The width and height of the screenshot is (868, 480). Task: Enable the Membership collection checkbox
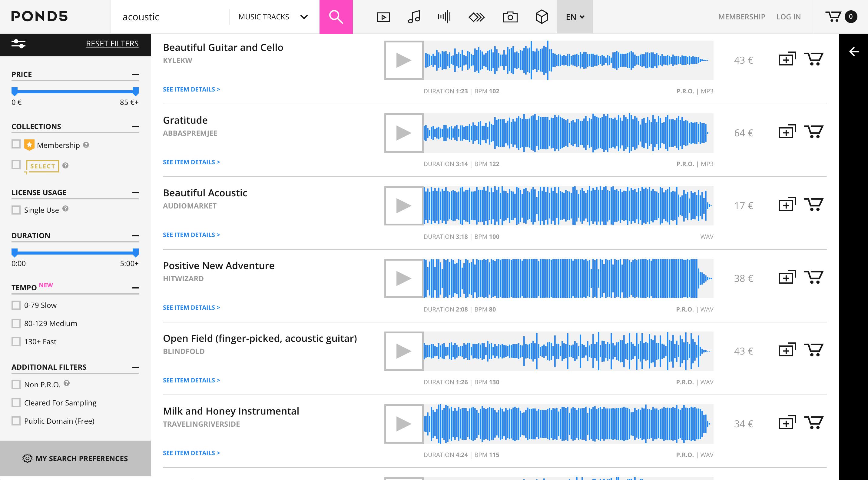coord(16,144)
